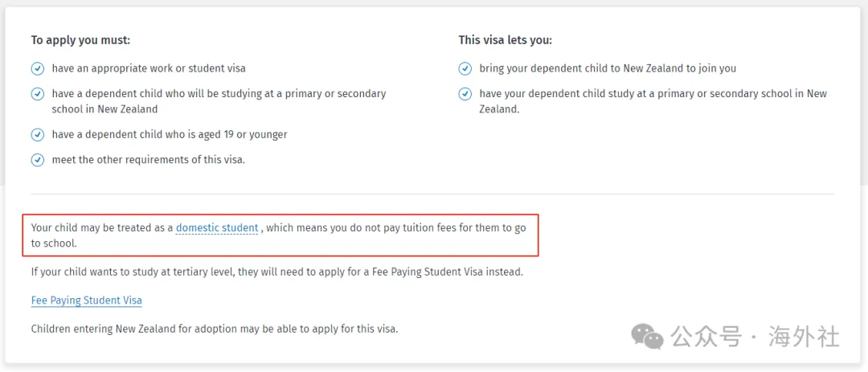The height and width of the screenshot is (372, 868).
Task: Click the checkmark icon beside 'appropriate work or student visa'
Action: (37, 69)
